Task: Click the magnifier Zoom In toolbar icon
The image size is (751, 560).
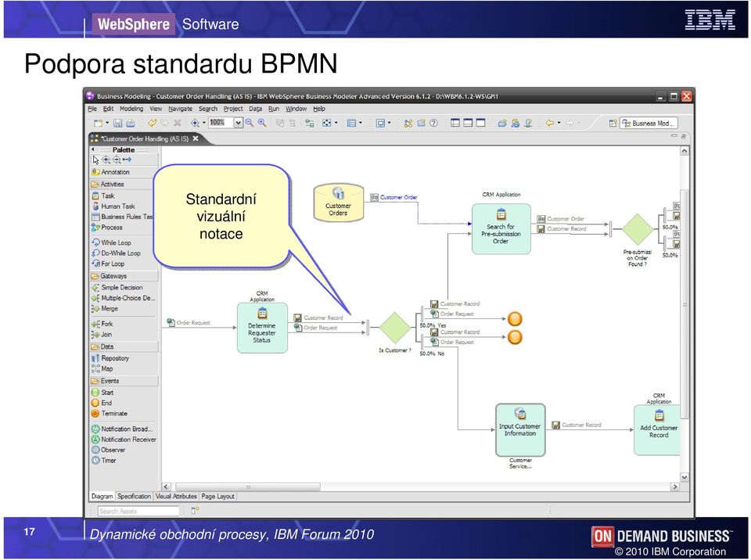Action: click(262, 123)
